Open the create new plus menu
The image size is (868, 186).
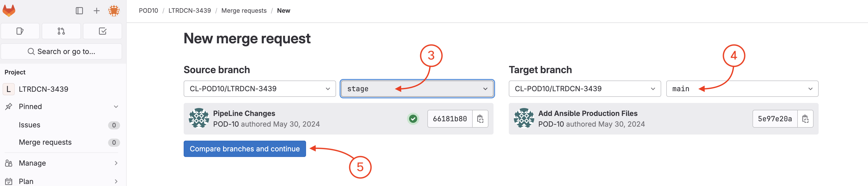[97, 11]
